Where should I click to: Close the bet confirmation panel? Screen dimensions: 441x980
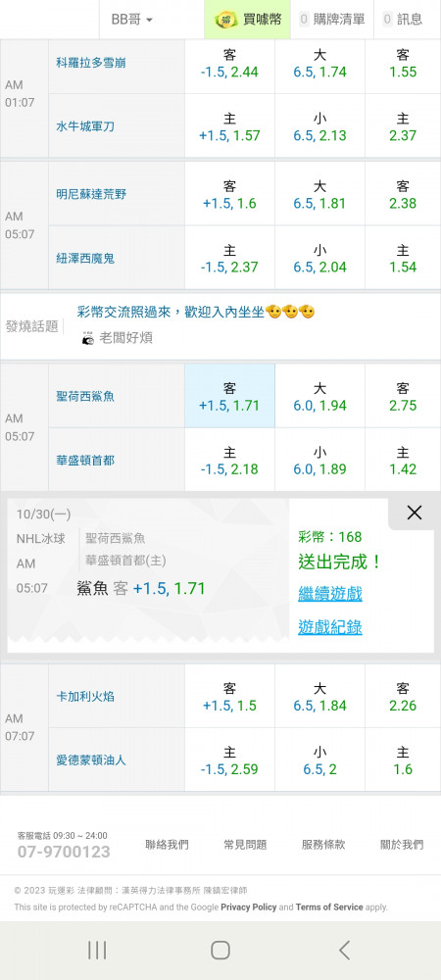[415, 514]
